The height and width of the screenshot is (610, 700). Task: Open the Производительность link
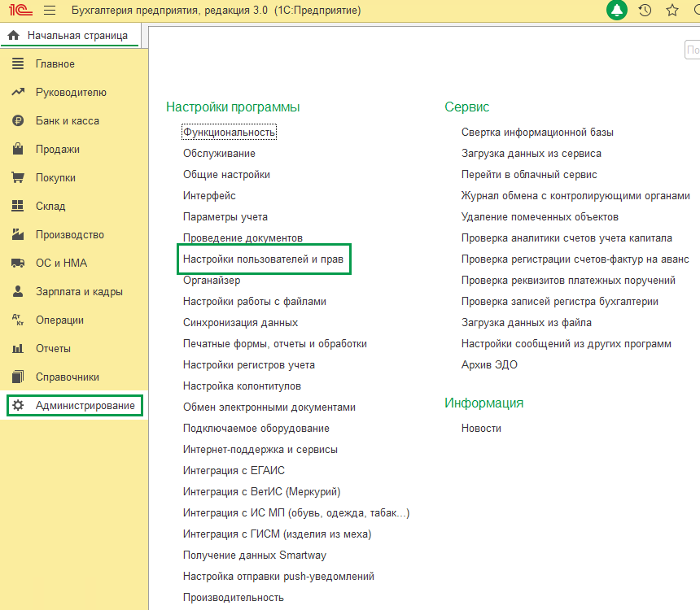[233, 598]
